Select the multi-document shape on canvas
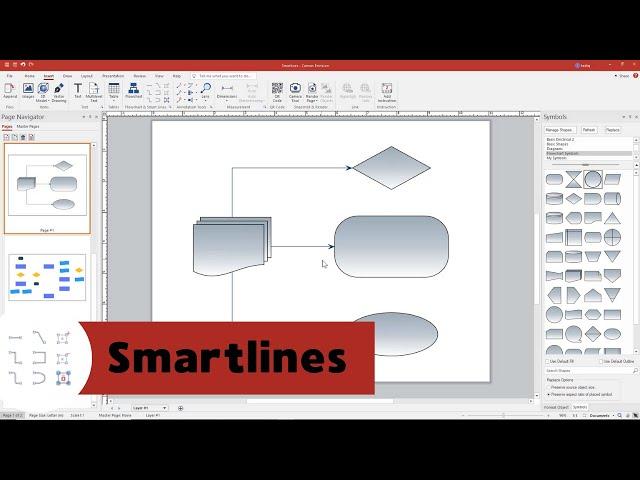The image size is (640, 480). click(x=232, y=246)
